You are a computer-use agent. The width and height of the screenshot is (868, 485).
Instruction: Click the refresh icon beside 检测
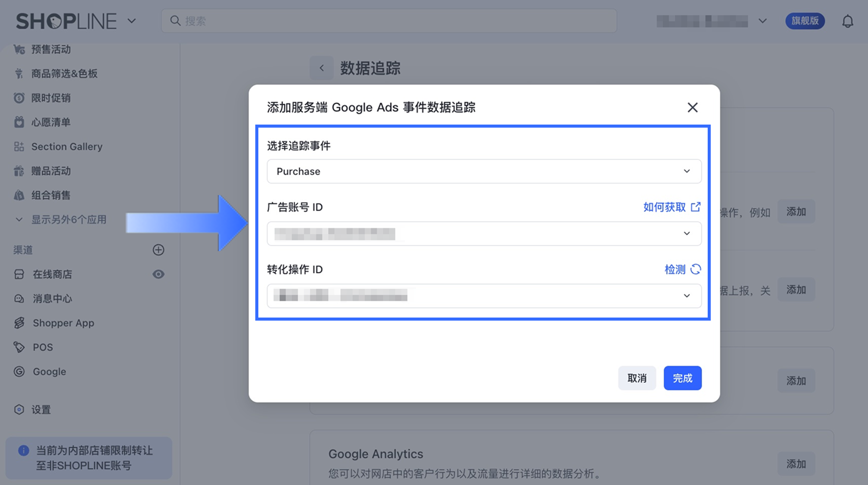coord(695,269)
